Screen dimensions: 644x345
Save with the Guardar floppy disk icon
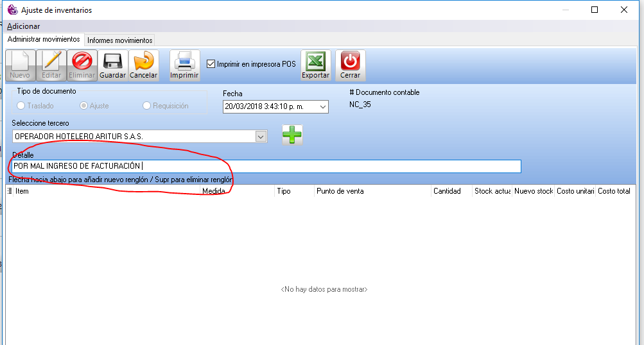pyautogui.click(x=113, y=62)
